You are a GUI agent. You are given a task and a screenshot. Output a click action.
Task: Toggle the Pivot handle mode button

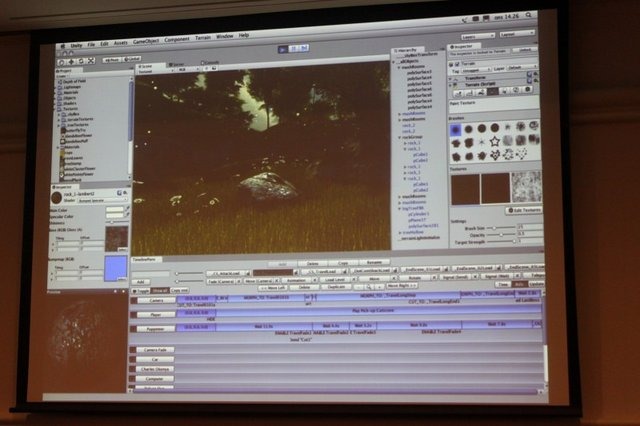[x=112, y=60]
